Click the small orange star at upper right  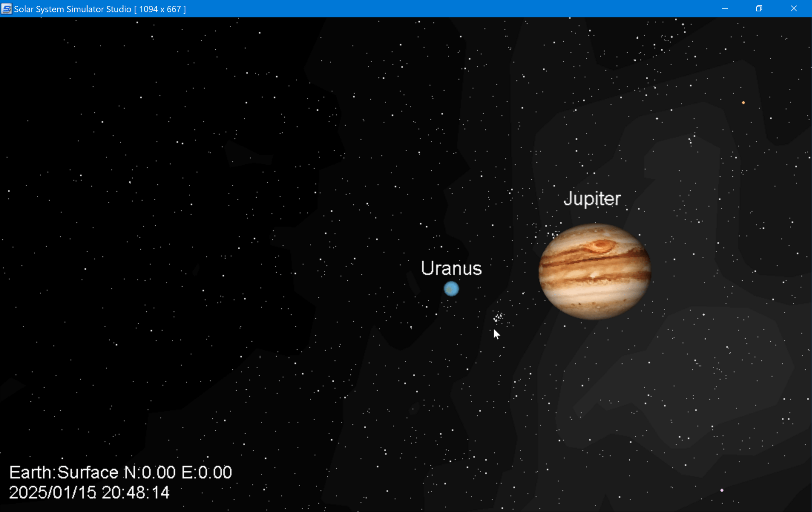[743, 103]
